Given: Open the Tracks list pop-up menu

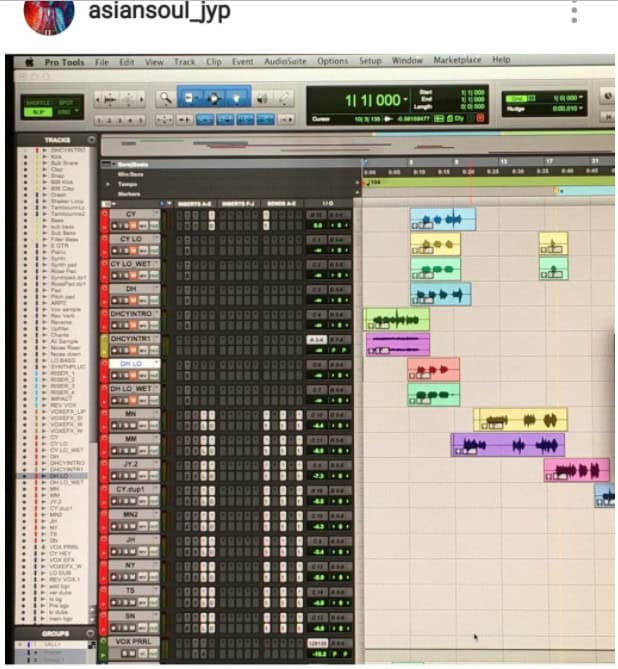Looking at the screenshot, I should (x=92, y=140).
